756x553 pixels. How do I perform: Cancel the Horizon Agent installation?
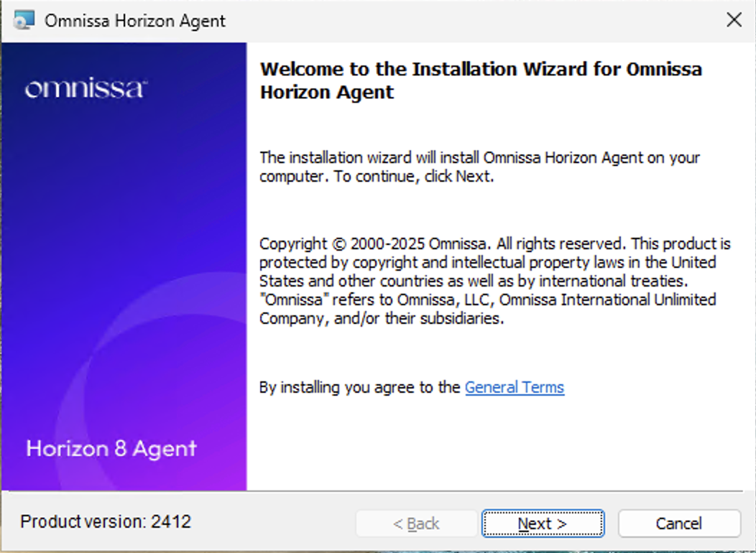(x=679, y=523)
